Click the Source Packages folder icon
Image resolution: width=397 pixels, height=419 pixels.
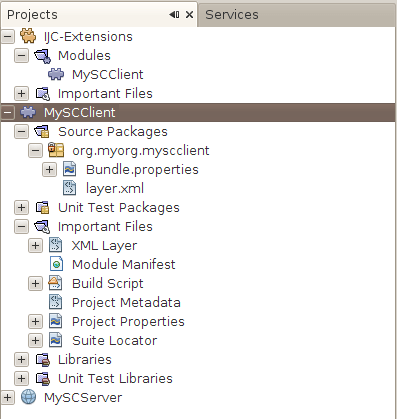tap(42, 132)
